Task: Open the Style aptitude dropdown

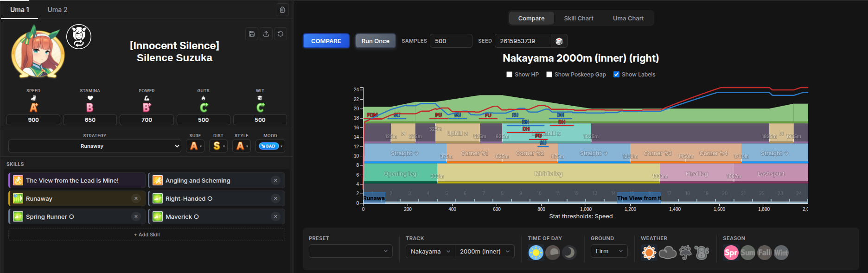Action: click(x=242, y=146)
